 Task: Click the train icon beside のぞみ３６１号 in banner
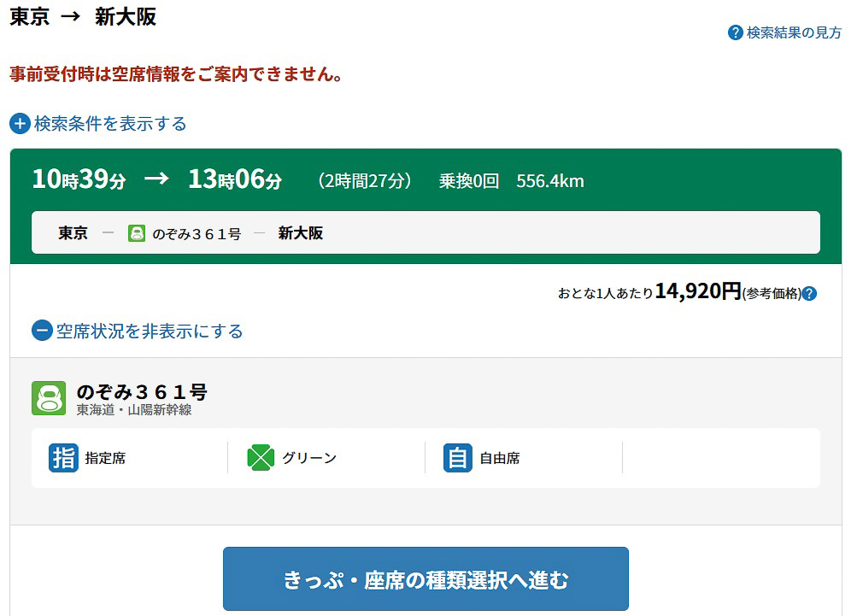138,232
